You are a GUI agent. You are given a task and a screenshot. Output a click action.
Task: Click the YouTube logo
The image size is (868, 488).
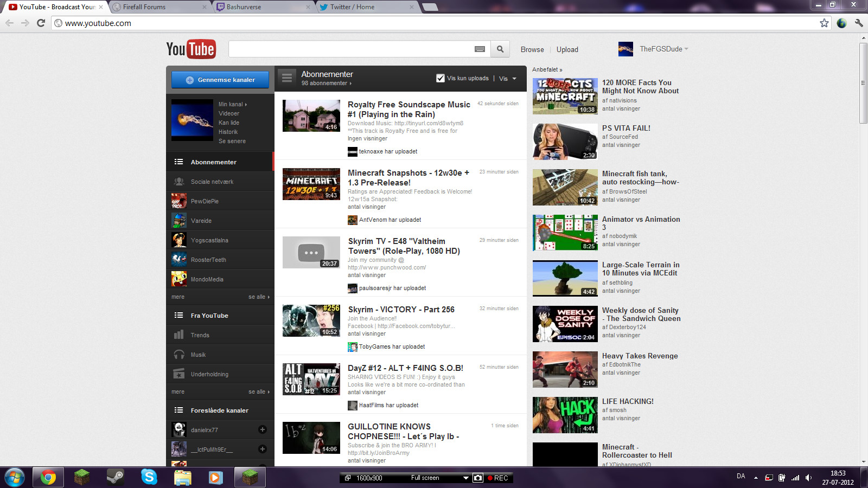pyautogui.click(x=191, y=49)
